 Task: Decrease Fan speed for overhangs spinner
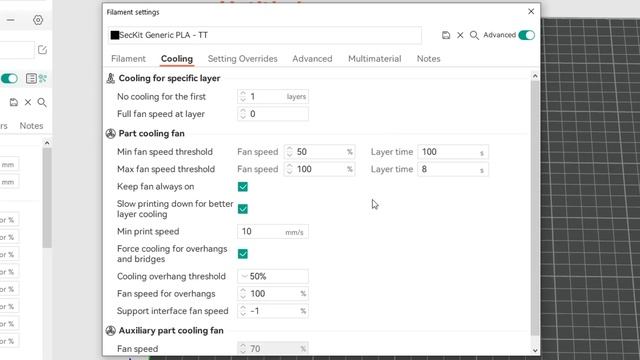[243, 297]
